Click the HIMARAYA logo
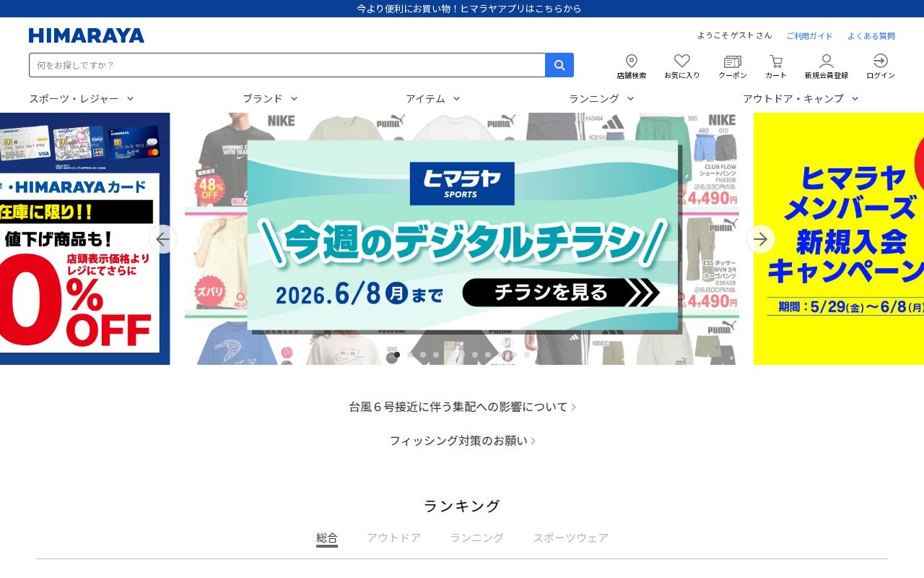This screenshot has width=924, height=578. coord(87,35)
